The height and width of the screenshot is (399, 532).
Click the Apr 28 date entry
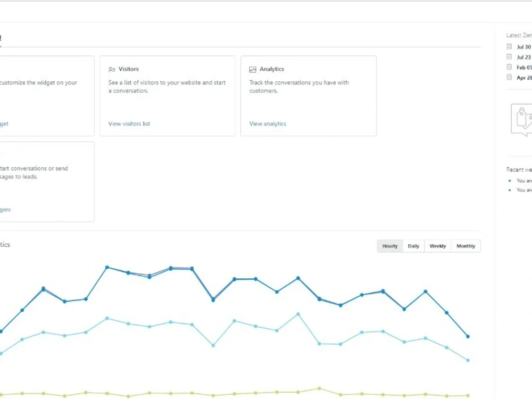[x=524, y=77]
